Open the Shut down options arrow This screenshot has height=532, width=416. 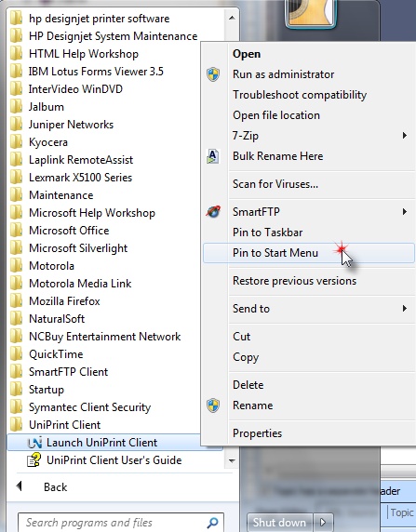(x=323, y=522)
